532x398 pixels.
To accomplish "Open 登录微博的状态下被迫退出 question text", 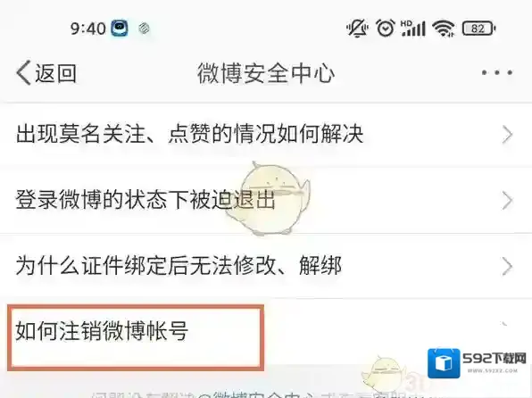I will pos(145,200).
